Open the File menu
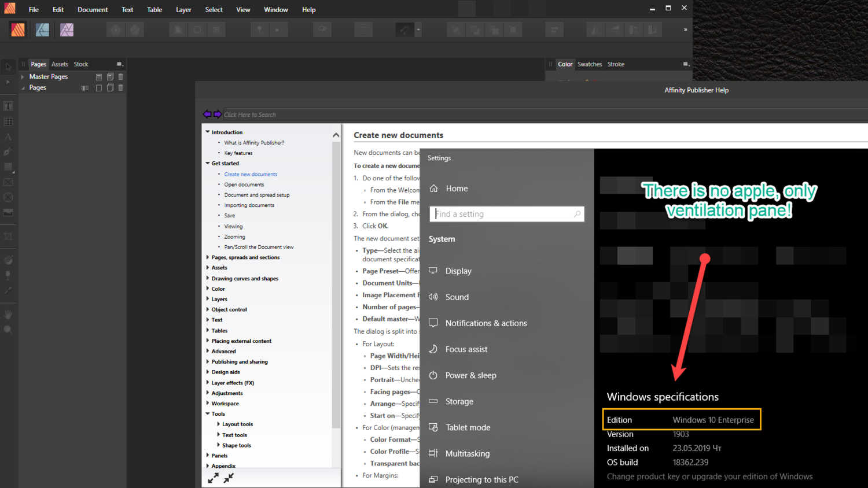868x488 pixels. point(34,10)
